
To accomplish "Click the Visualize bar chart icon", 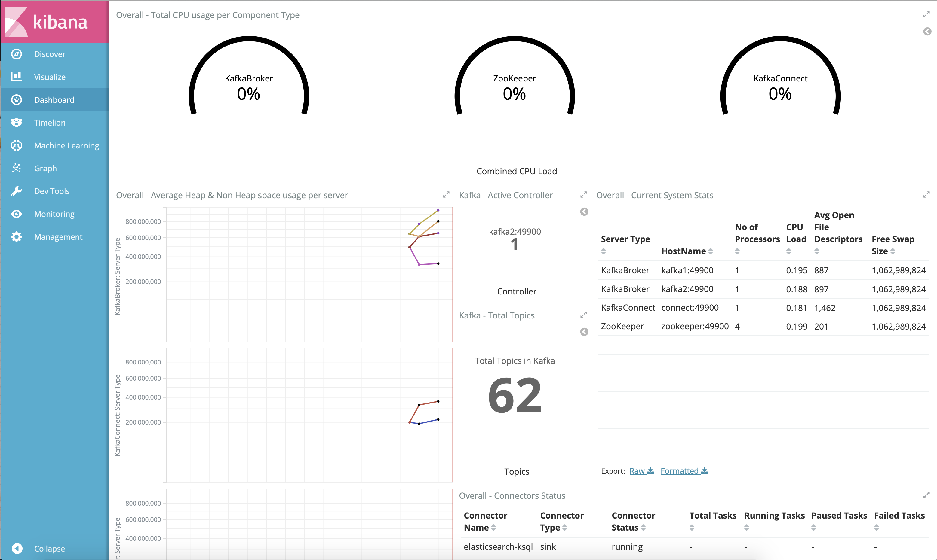I will click(17, 77).
